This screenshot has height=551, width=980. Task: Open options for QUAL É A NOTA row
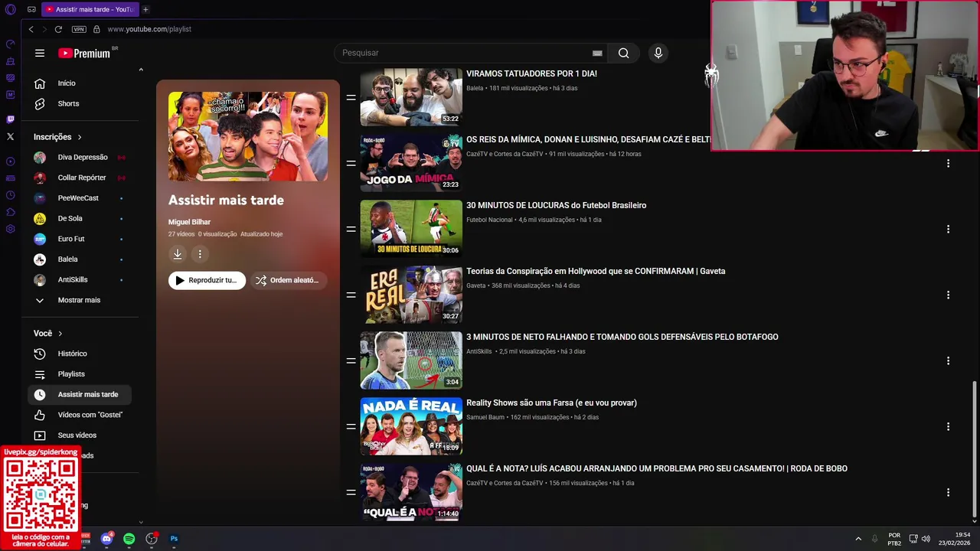click(x=948, y=492)
